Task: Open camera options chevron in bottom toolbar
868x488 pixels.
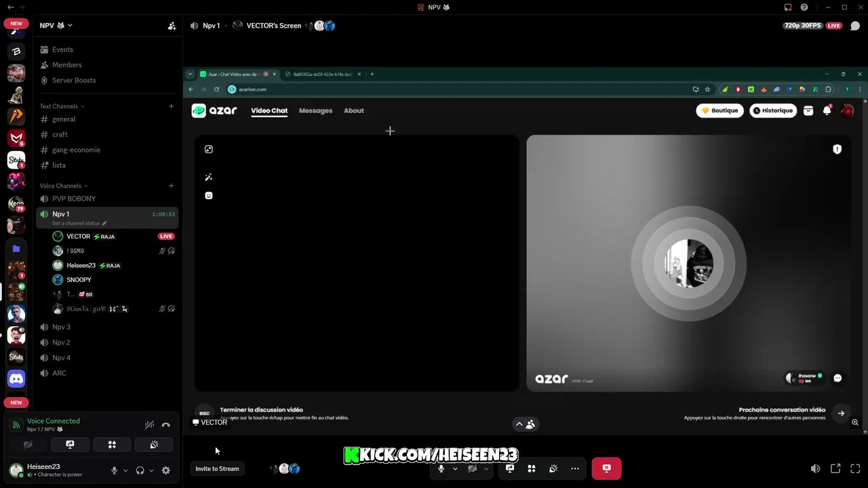Action: tap(486, 468)
